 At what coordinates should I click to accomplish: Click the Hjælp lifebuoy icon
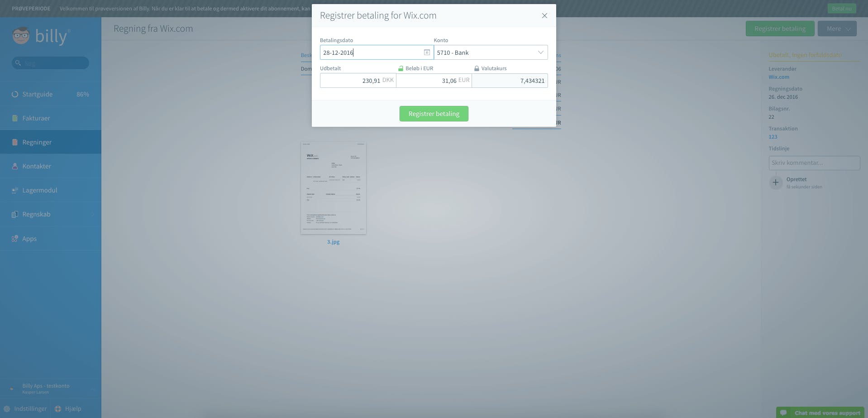click(x=58, y=408)
